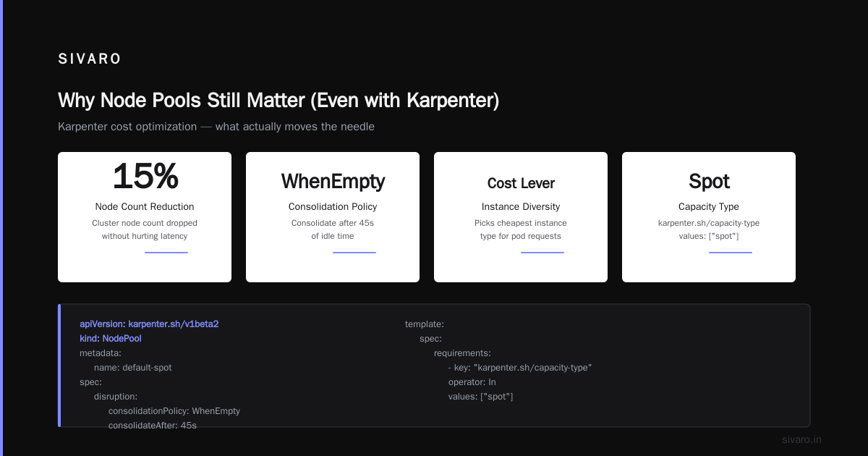This screenshot has width=868, height=456.
Task: Click the WhenEmpty card heading
Action: click(333, 181)
